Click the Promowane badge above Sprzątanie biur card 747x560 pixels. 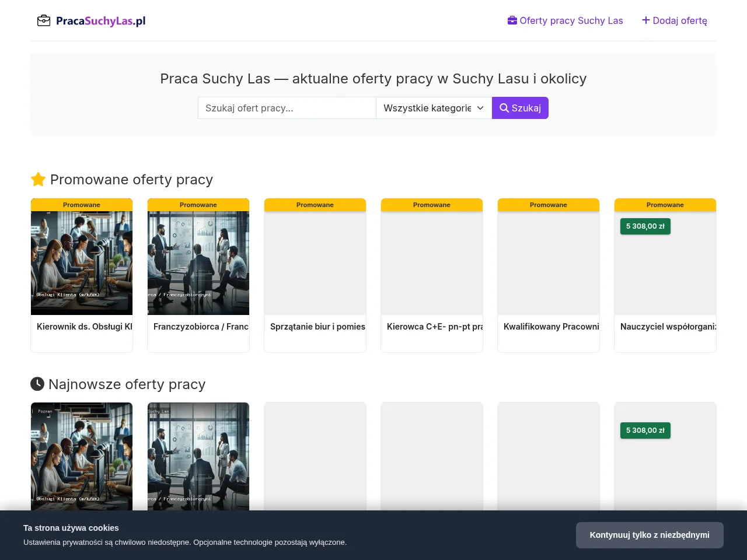click(x=315, y=205)
